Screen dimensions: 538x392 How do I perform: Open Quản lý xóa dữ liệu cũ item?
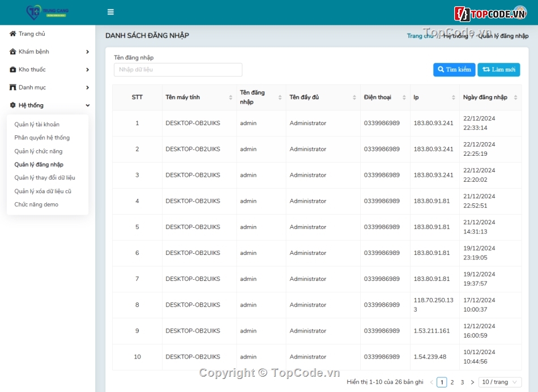43,191
